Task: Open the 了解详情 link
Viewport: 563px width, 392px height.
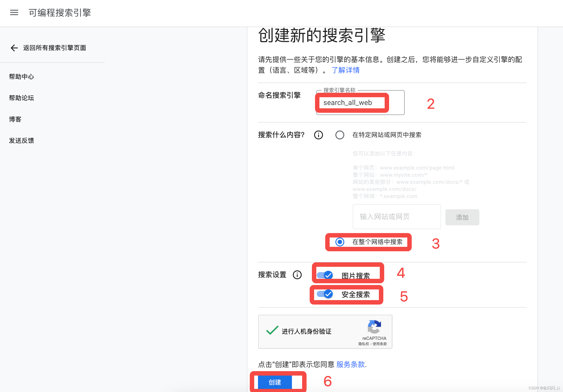Action: pyautogui.click(x=346, y=70)
